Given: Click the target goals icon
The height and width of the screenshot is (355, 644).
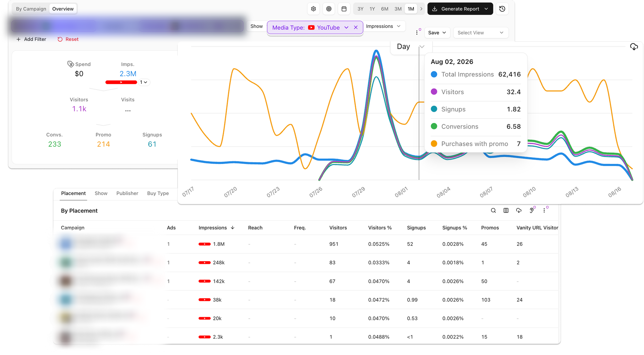Looking at the screenshot, I should [329, 9].
